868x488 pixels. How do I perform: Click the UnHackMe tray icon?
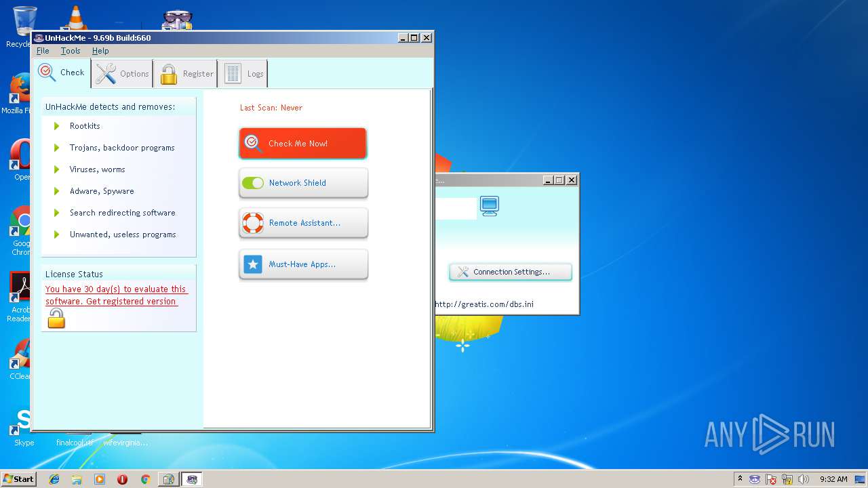(755, 479)
